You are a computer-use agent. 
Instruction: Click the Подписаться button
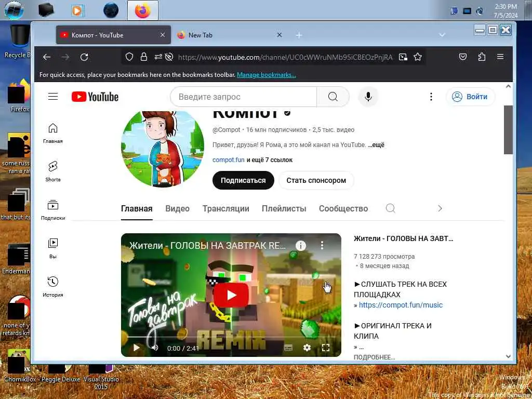click(x=243, y=180)
